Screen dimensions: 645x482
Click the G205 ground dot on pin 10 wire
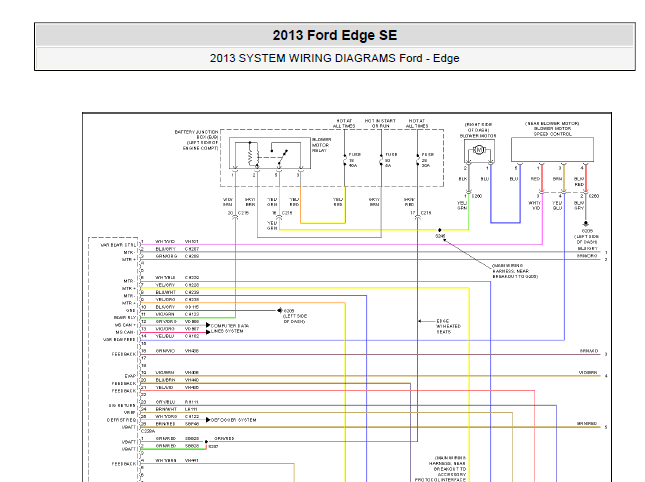(x=280, y=310)
